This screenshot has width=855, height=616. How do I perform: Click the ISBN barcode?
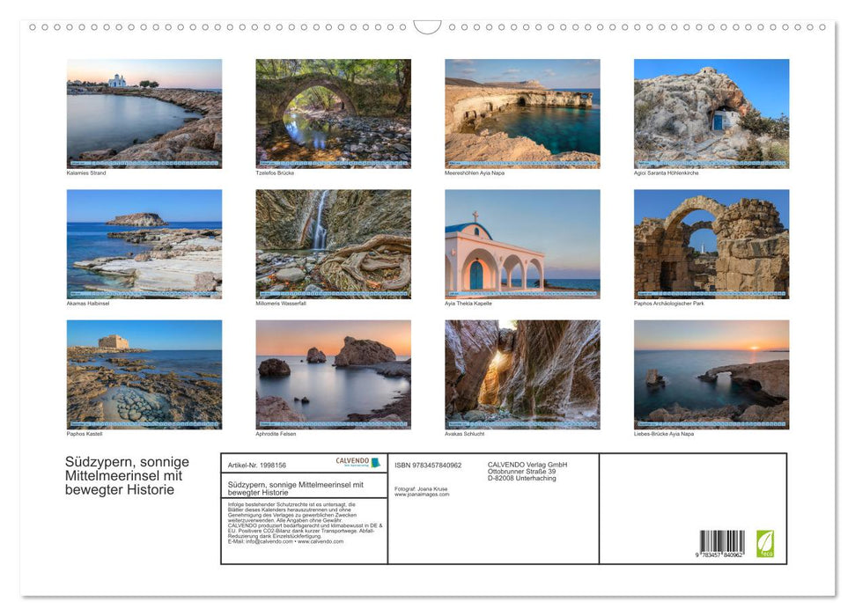(x=721, y=544)
